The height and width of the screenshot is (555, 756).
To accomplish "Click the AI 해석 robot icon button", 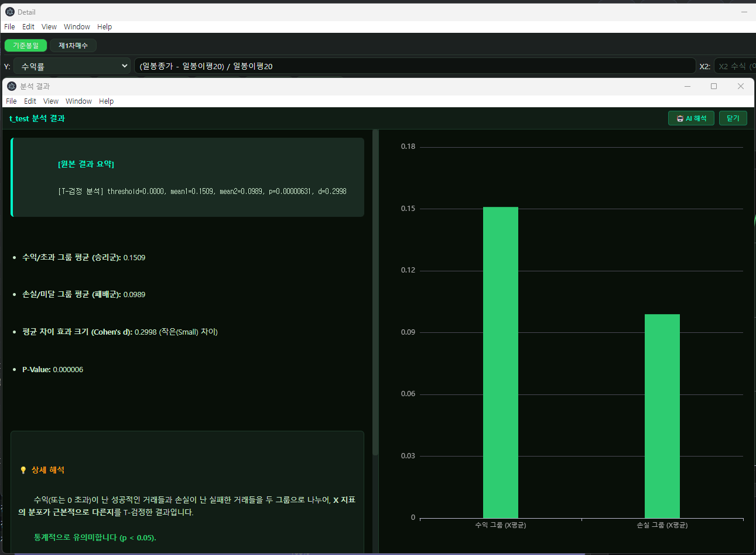I will [x=691, y=118].
